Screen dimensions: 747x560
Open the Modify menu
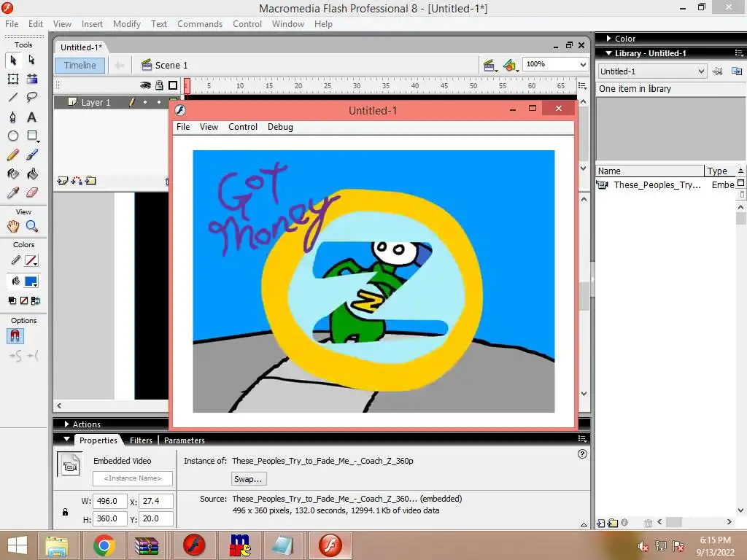click(x=127, y=24)
